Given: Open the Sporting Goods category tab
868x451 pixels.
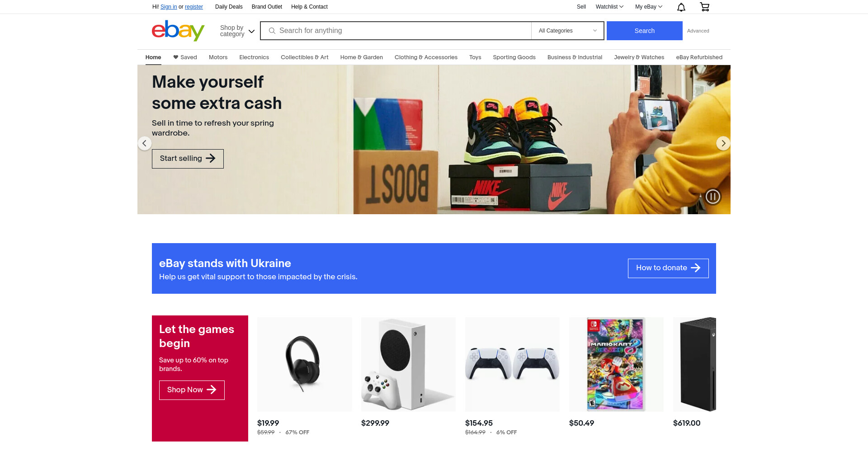Looking at the screenshot, I should coord(514,57).
